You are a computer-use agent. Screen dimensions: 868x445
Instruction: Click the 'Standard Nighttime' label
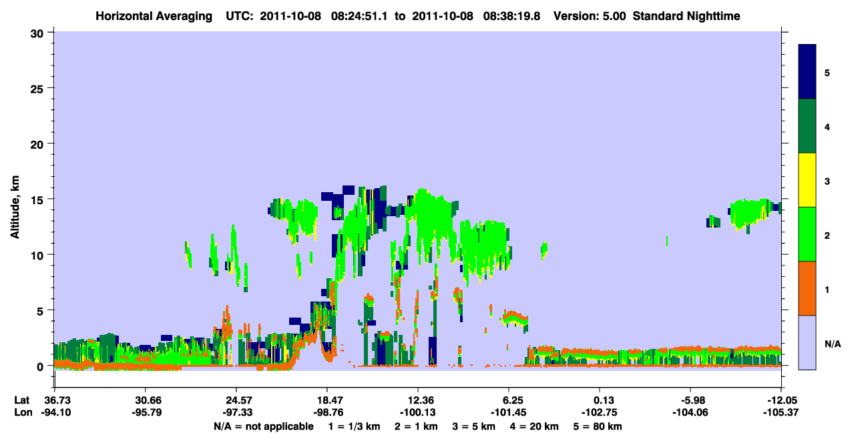point(686,15)
